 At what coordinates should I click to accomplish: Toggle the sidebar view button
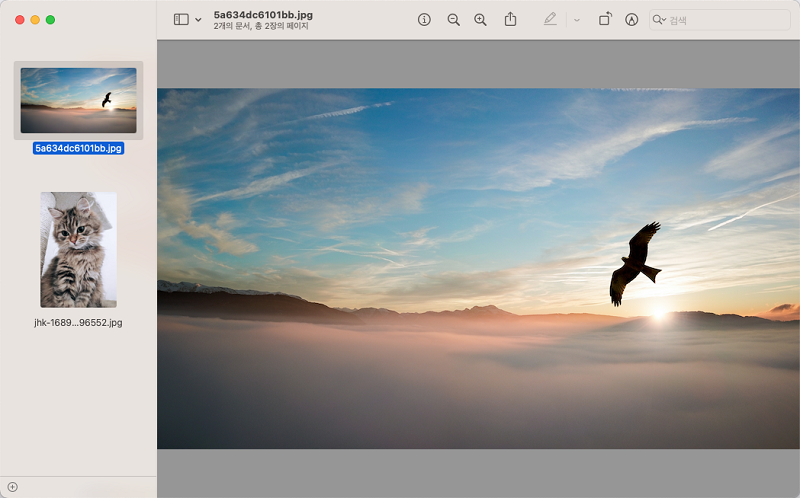(181, 20)
